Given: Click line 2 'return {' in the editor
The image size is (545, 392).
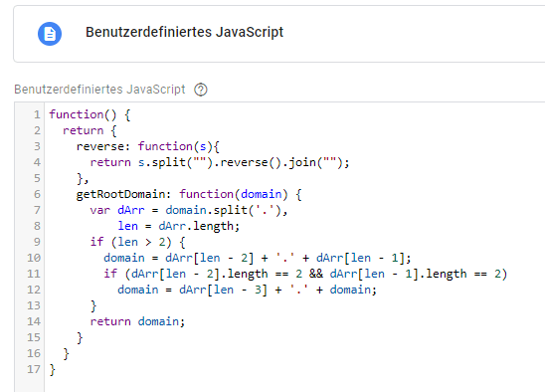Looking at the screenshot, I should 90,130.
